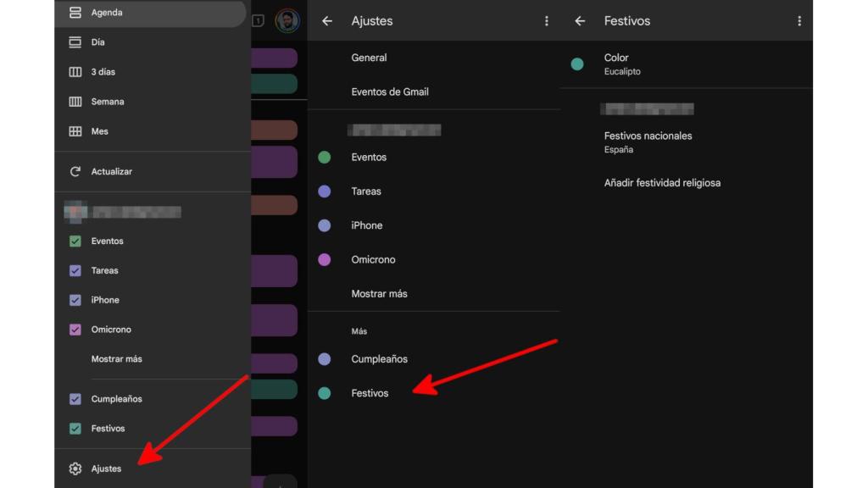
Task: Click the Actualizar label
Action: tap(112, 171)
